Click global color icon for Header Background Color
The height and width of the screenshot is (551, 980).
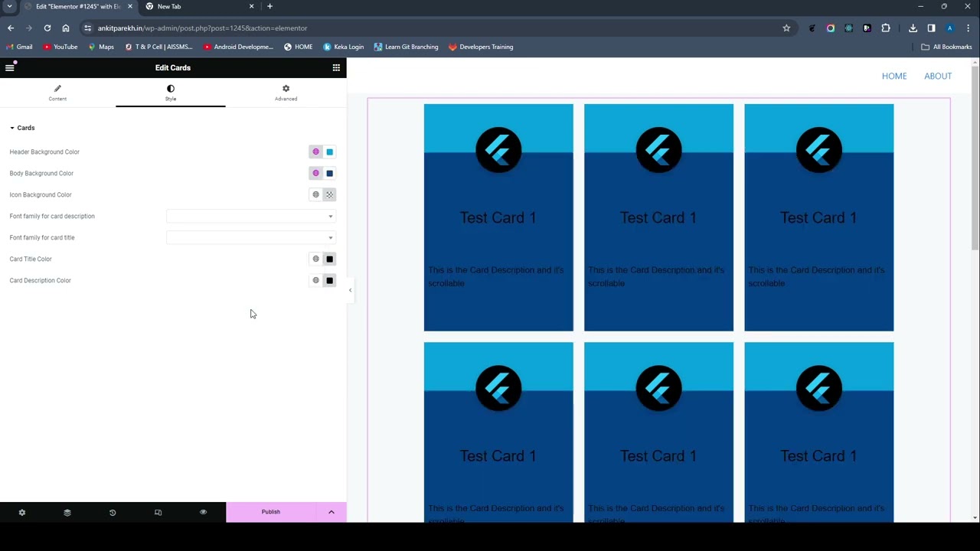pyautogui.click(x=315, y=152)
